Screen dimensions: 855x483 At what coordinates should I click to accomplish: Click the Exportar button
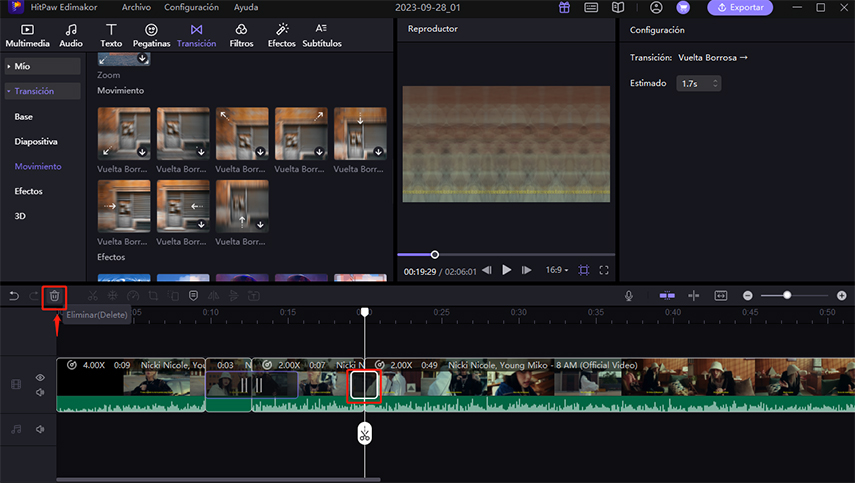pyautogui.click(x=740, y=8)
